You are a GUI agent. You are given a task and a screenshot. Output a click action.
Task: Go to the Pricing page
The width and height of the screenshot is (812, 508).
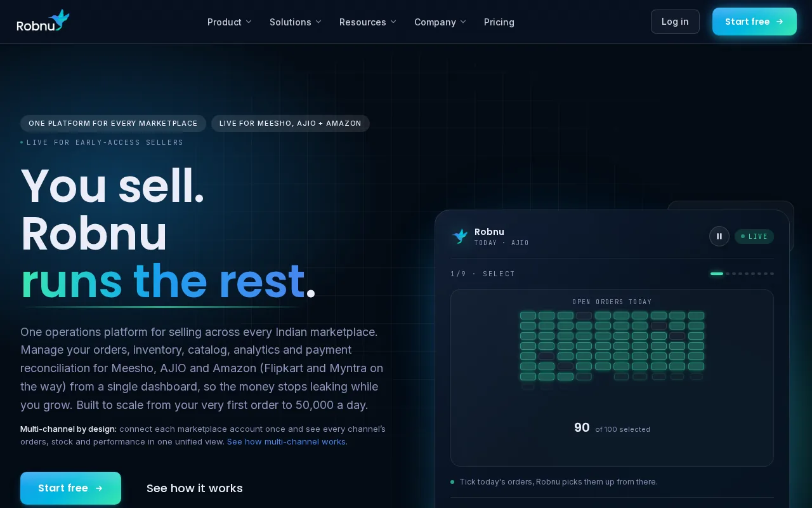point(499,22)
